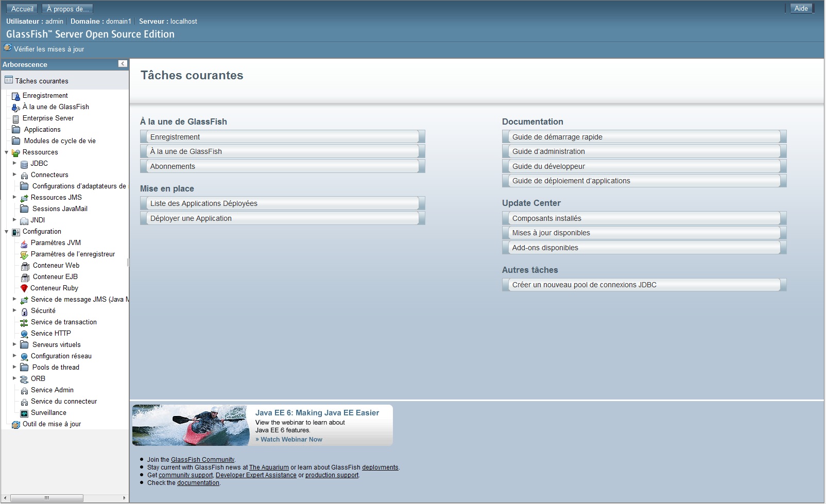826x504 pixels.
Task: Click the Outil de mise à jour icon
Action: pyautogui.click(x=16, y=424)
